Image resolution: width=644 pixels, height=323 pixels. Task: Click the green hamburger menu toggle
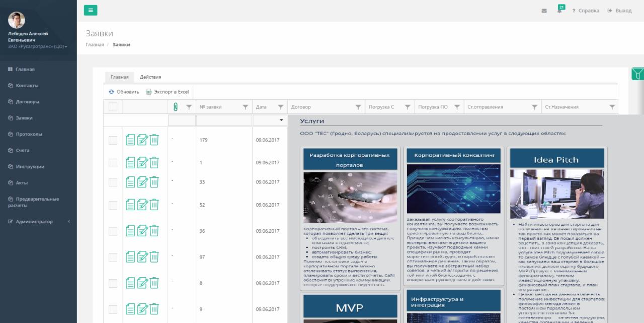click(x=91, y=10)
